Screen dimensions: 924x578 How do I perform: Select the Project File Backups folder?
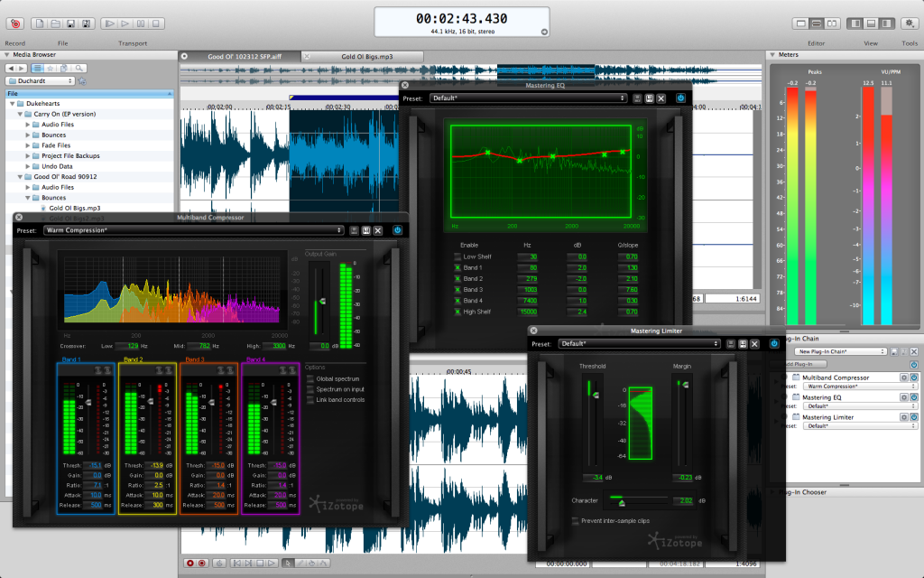coord(70,156)
